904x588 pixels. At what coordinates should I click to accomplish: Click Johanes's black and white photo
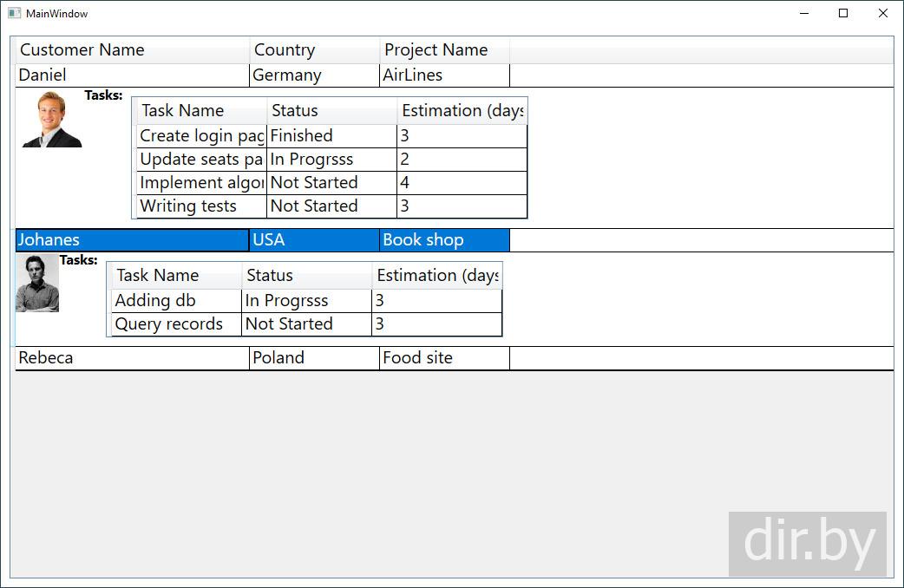click(37, 283)
